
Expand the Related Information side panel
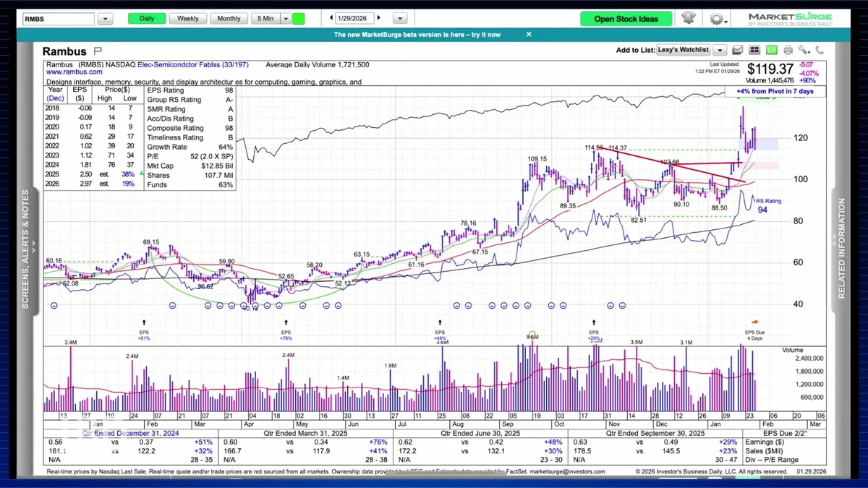click(842, 249)
